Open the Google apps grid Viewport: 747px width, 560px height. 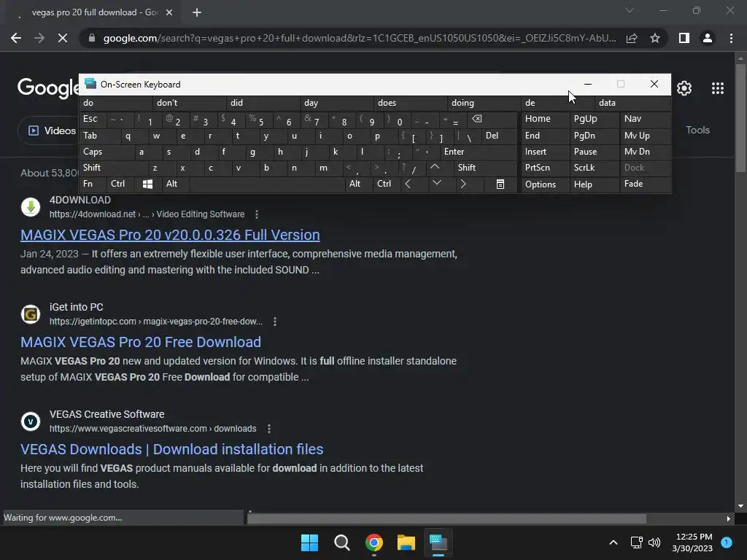tap(718, 88)
